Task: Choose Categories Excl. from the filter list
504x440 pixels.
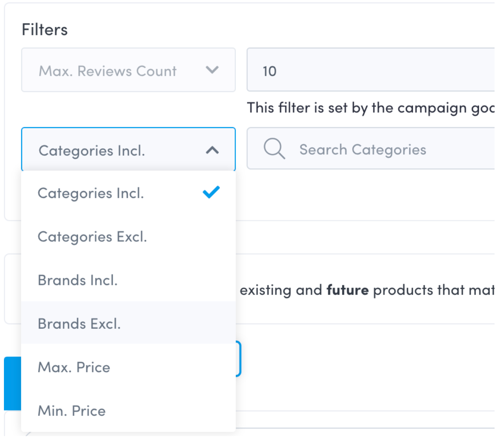Action: click(x=92, y=237)
